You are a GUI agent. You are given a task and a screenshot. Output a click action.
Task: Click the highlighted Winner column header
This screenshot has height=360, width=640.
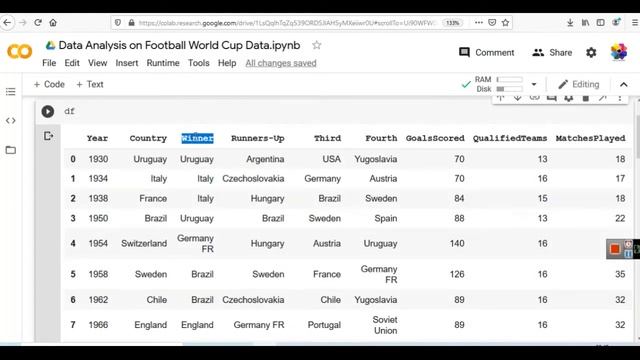coord(197,138)
